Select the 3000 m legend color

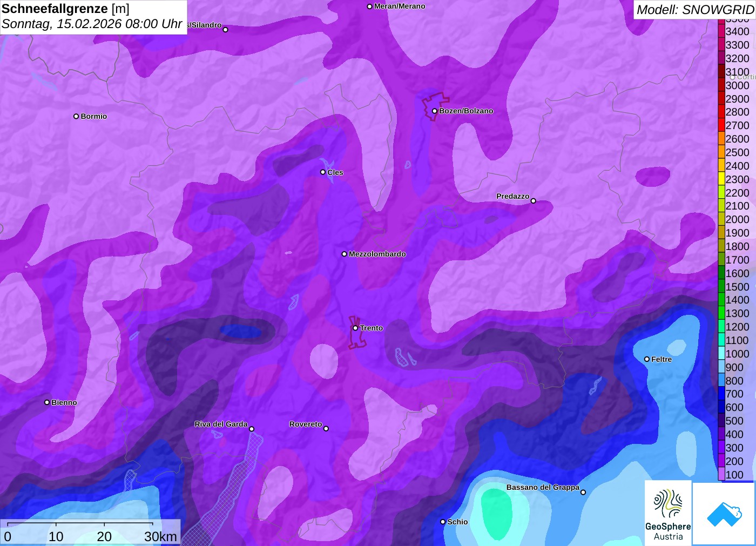[721, 85]
